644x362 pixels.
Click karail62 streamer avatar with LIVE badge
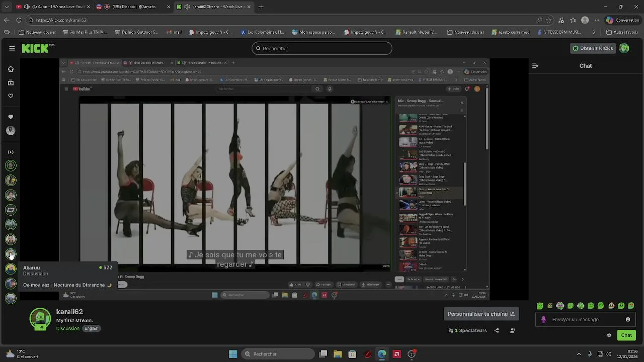[x=40, y=319]
